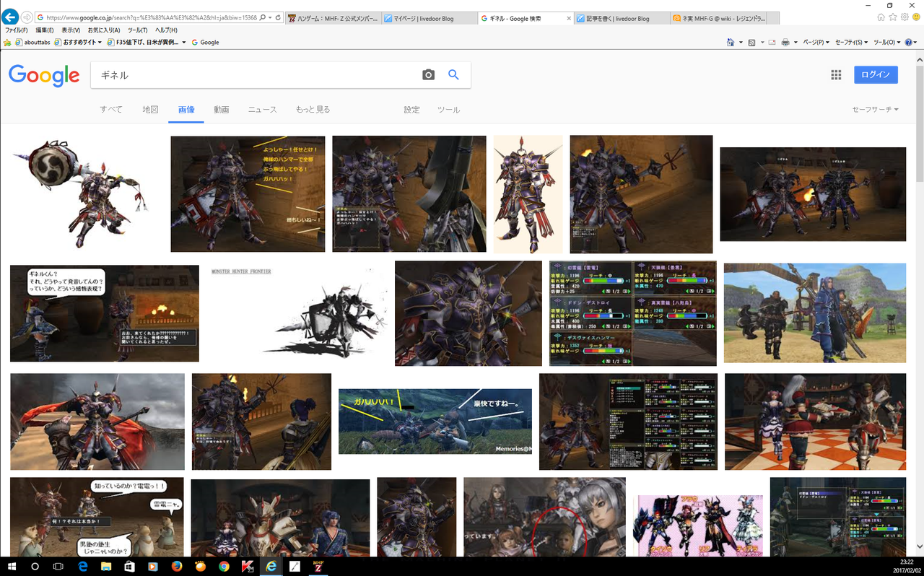Image resolution: width=924 pixels, height=576 pixels.
Task: Select the ニュース search category
Action: tap(262, 110)
